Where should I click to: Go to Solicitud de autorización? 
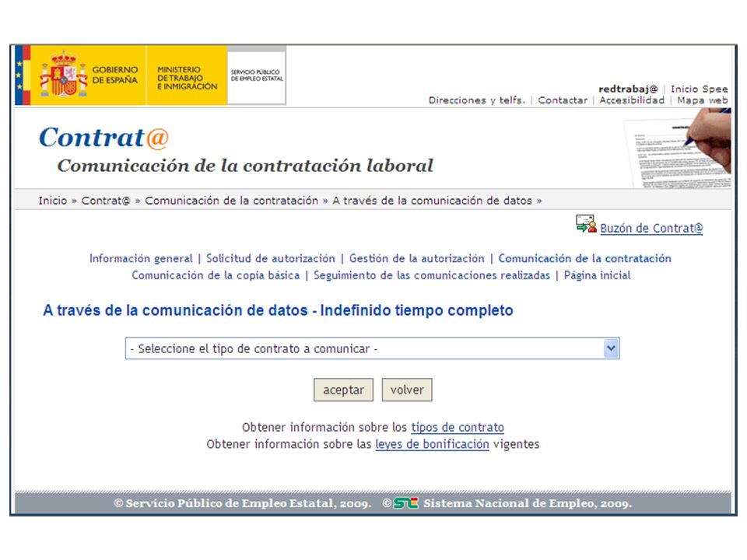[x=271, y=258]
